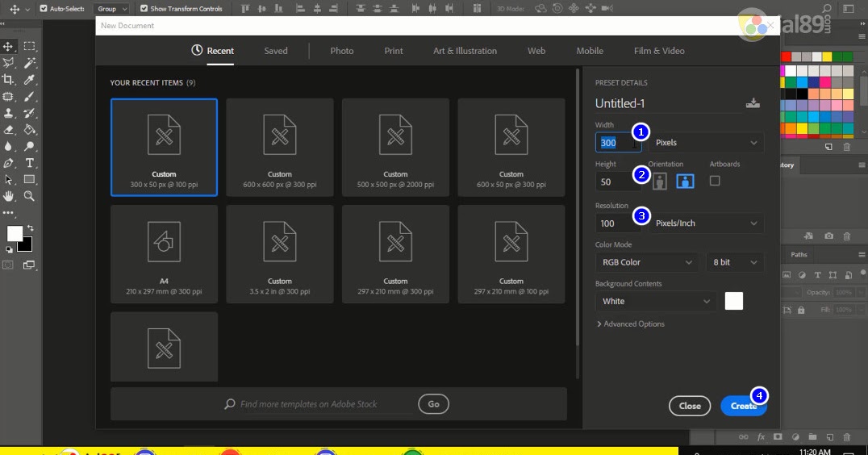Choose portrait orientation

[x=659, y=181]
